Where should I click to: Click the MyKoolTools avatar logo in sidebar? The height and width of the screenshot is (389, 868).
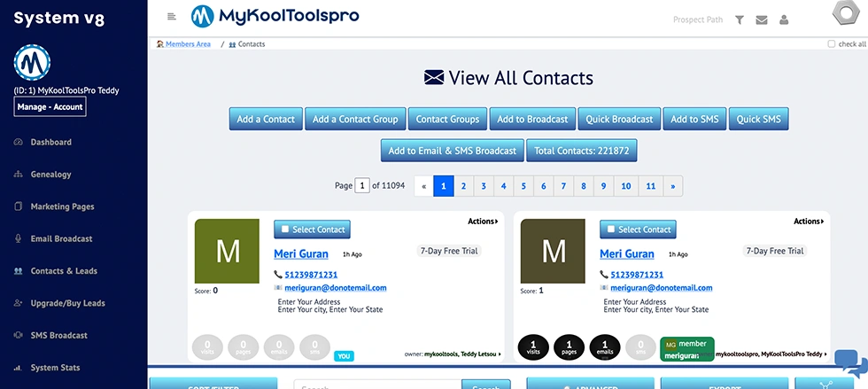pos(33,64)
